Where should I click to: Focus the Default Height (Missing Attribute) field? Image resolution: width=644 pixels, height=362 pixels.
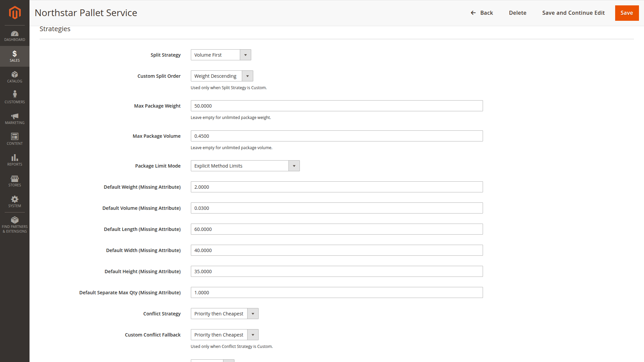click(x=337, y=271)
